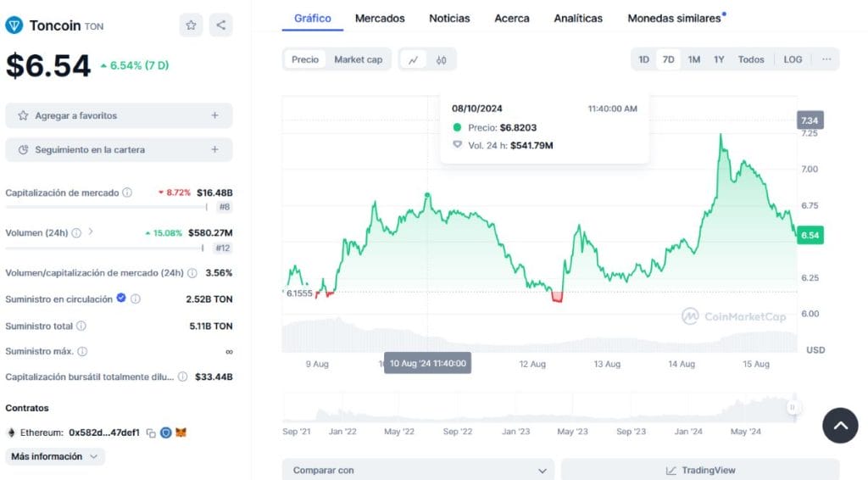Click the Ethereum address 0x582d...47def1
The width and height of the screenshot is (868, 480).
pos(104,433)
